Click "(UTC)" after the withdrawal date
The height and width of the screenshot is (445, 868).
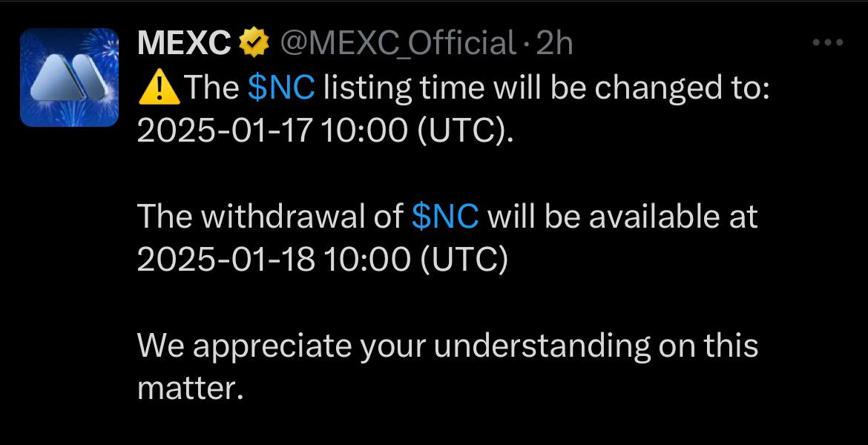[461, 258]
